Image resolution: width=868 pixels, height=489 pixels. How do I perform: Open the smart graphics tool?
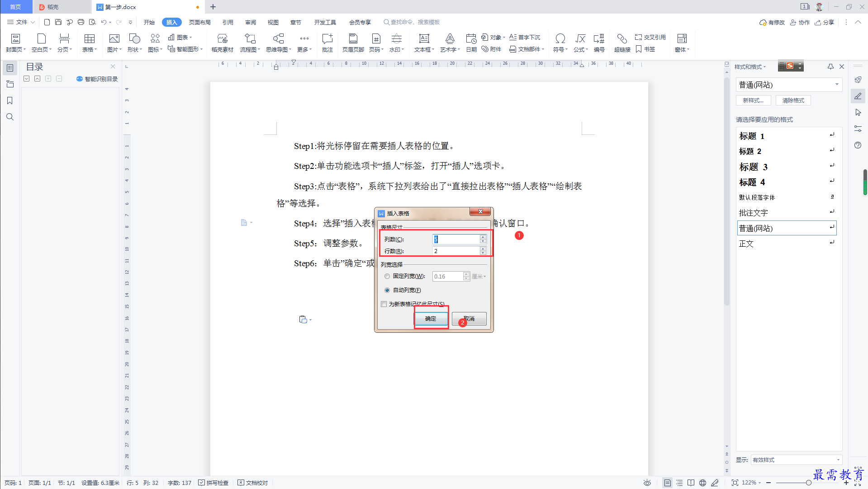coord(185,49)
